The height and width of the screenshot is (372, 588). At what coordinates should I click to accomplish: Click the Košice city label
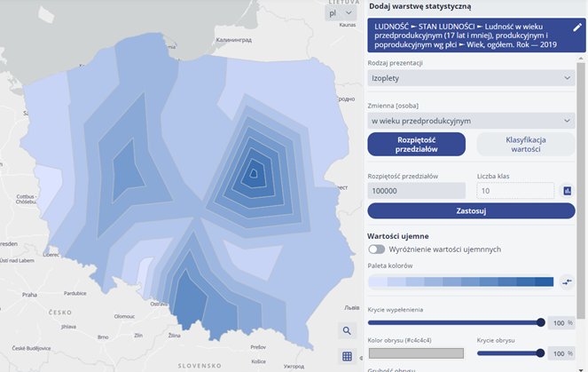(258, 361)
